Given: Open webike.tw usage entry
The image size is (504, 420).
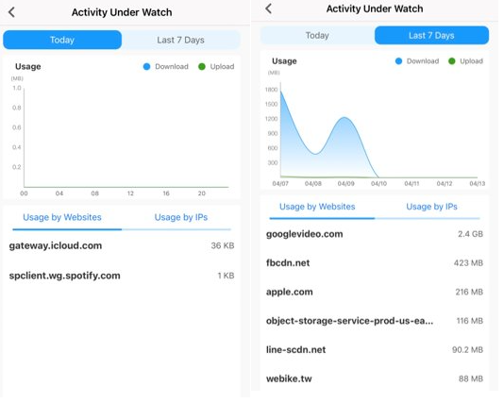Looking at the screenshot, I should pos(375,378).
